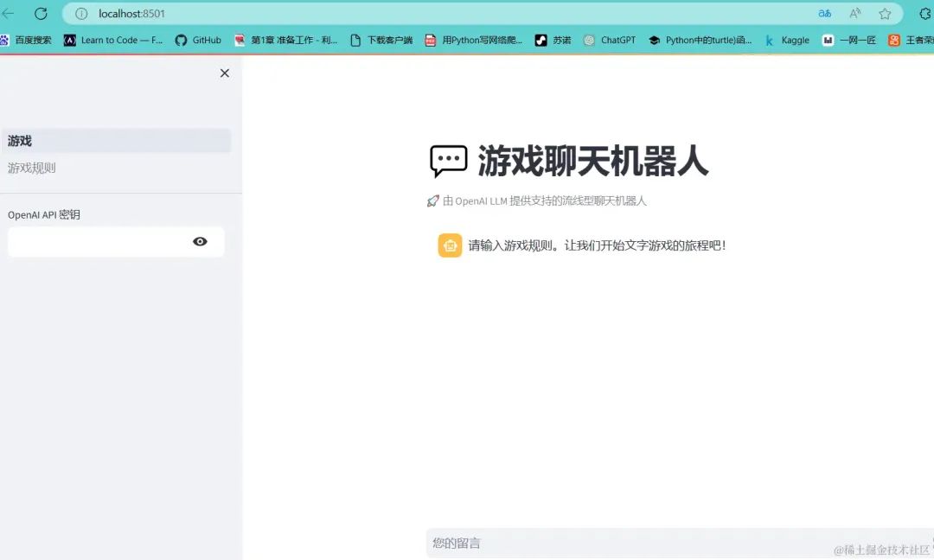Open 百度搜索 bookmark
Screen dimensions: 934x560
pos(26,40)
